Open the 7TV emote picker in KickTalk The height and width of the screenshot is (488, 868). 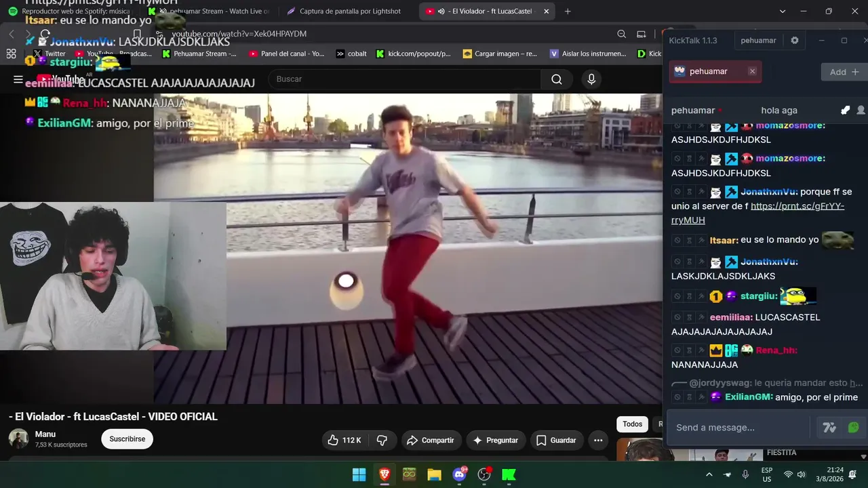tap(829, 428)
